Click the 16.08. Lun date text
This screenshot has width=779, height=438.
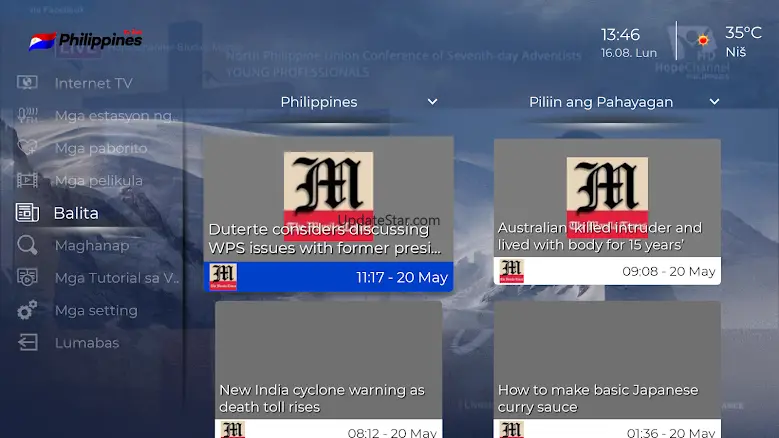pos(629,53)
